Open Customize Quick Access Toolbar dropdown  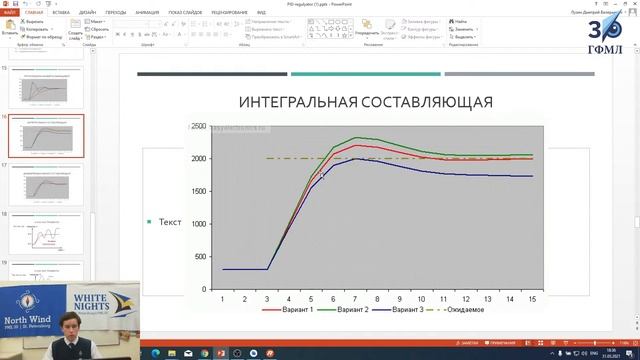(x=56, y=4)
